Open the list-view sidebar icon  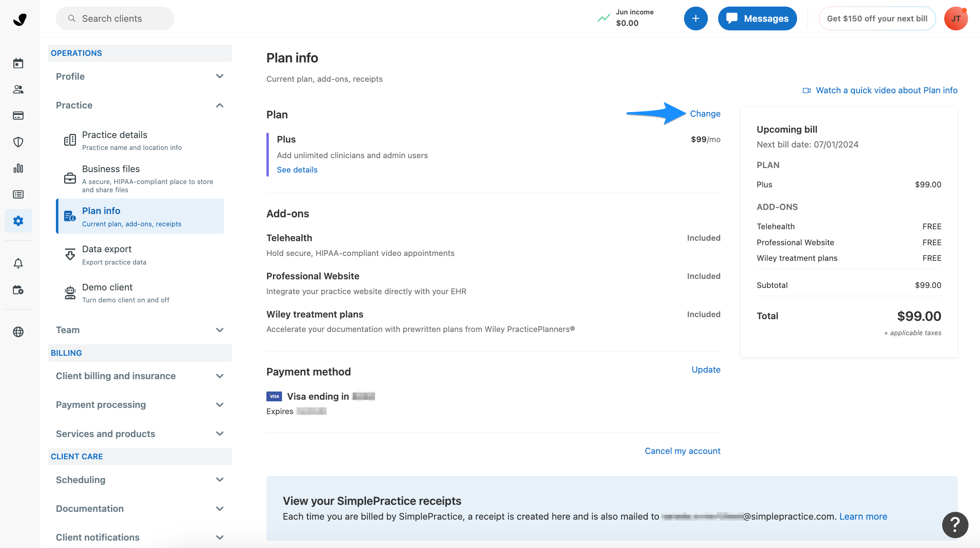click(x=18, y=194)
